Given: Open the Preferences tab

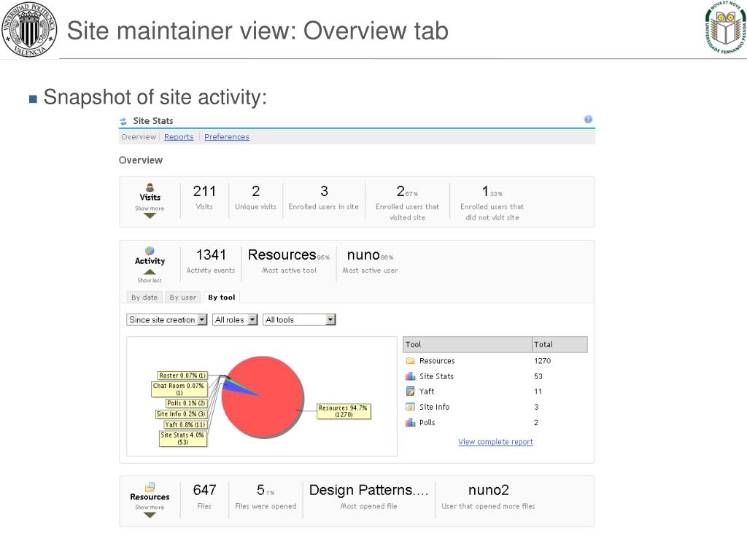Looking at the screenshot, I should tap(227, 137).
